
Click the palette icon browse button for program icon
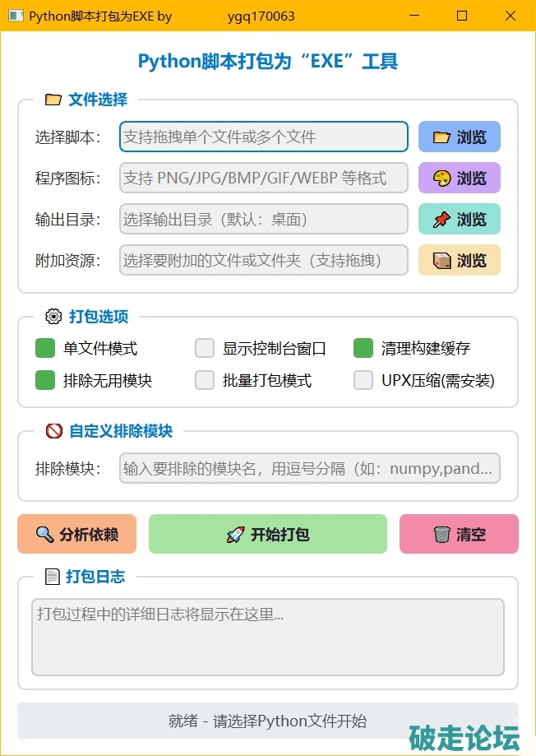(459, 179)
